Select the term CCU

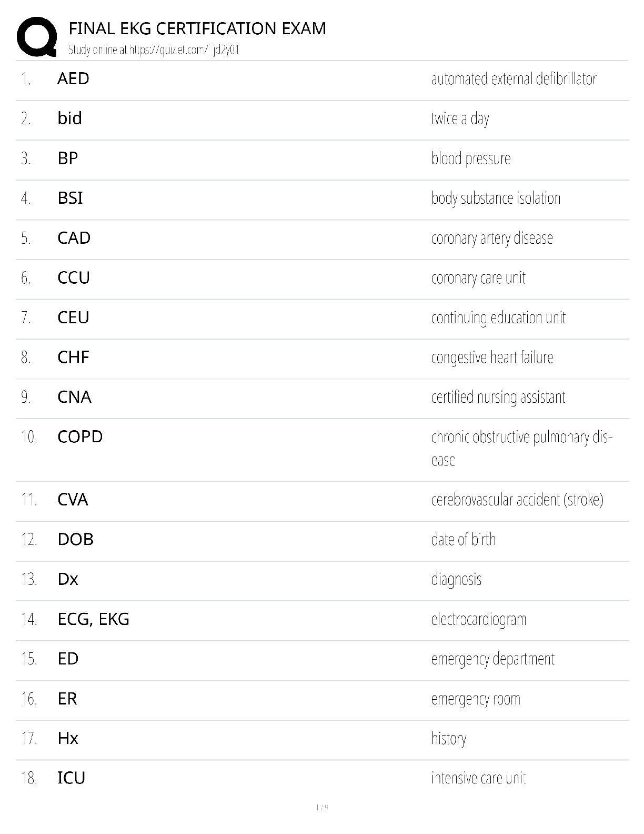pyautogui.click(x=74, y=277)
